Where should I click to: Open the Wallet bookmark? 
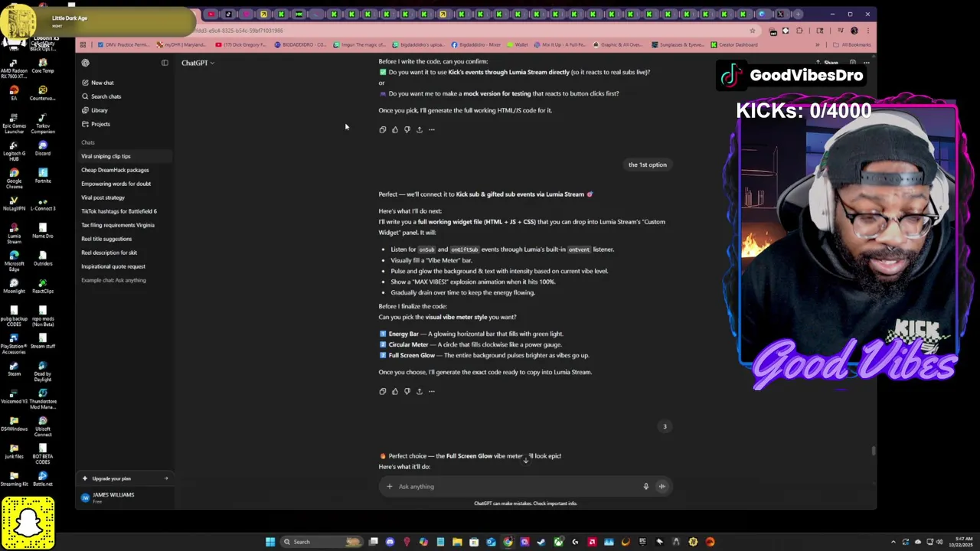coord(517,44)
